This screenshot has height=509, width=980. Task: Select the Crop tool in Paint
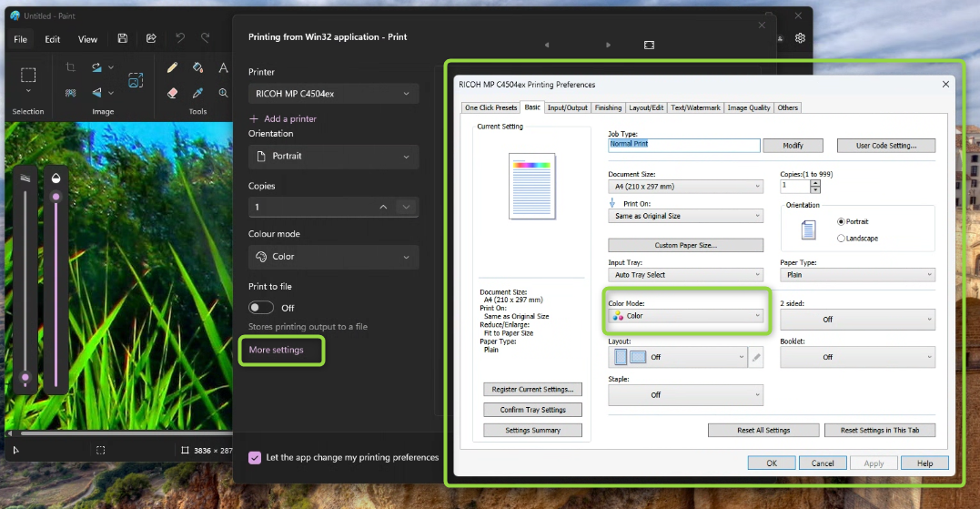point(71,66)
